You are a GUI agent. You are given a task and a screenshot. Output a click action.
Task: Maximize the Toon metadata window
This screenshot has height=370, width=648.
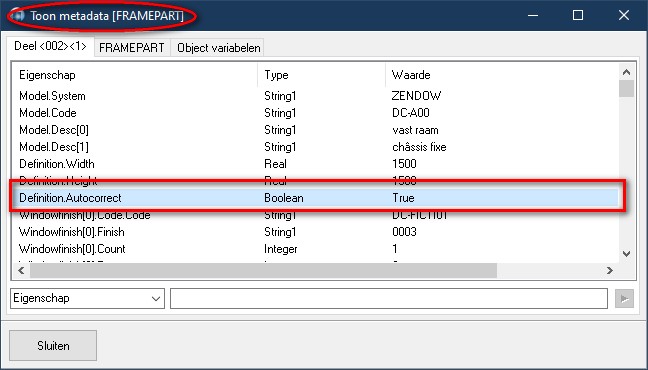click(578, 15)
